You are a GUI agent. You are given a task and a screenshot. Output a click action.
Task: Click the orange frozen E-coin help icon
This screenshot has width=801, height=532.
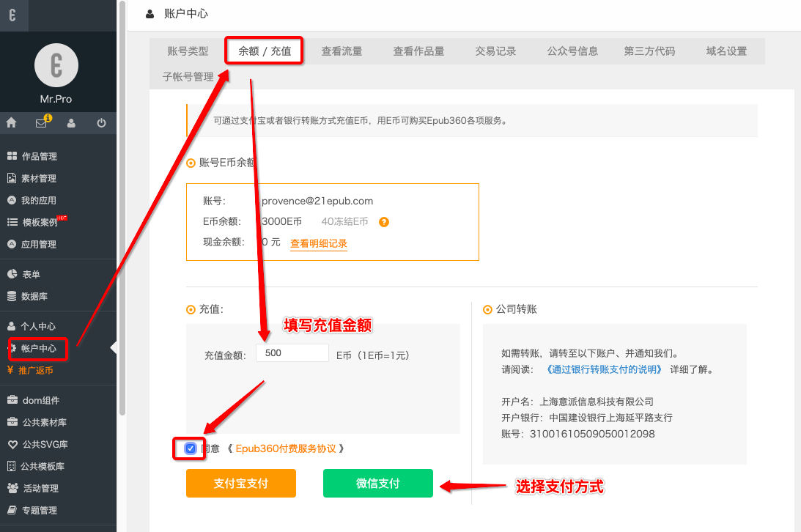383,222
